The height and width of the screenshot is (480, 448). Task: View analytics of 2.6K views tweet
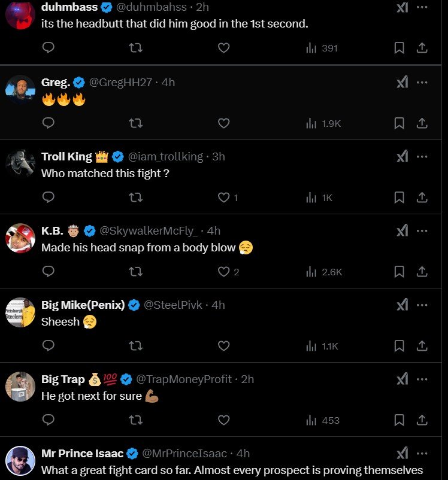pyautogui.click(x=323, y=272)
